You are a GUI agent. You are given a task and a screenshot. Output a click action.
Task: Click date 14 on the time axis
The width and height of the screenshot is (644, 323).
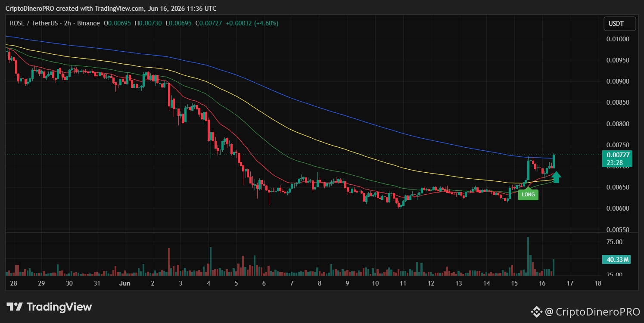(486, 283)
